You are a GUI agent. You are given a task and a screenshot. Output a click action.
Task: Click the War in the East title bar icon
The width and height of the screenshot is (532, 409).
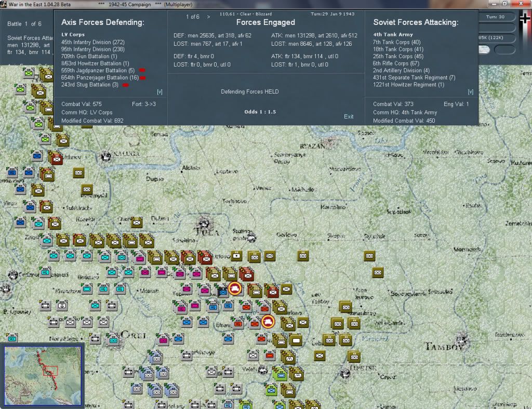tap(4, 4)
